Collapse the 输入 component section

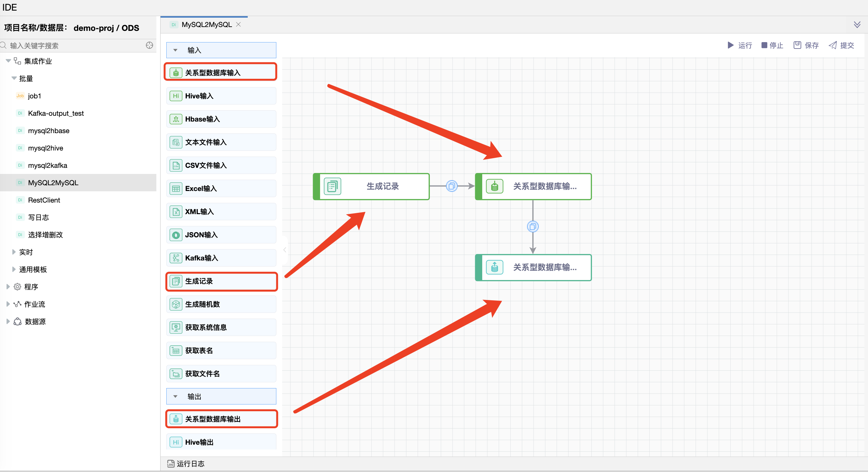click(175, 50)
